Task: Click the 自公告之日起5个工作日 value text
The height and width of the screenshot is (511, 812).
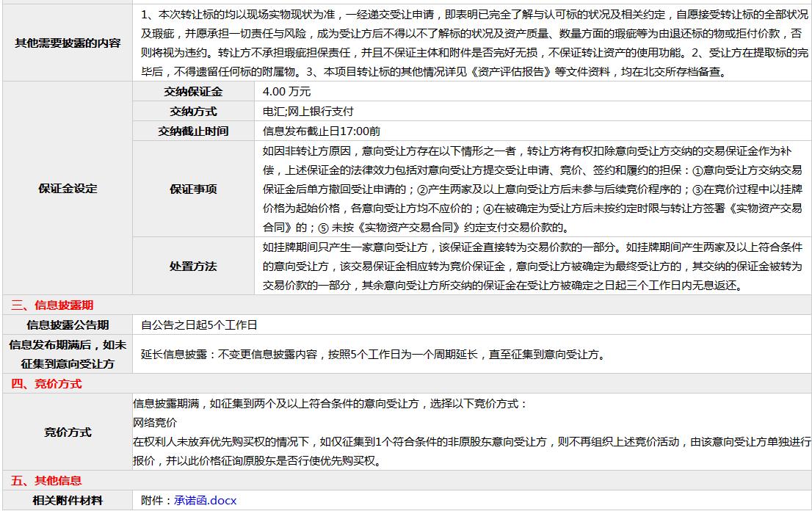Action: [199, 325]
